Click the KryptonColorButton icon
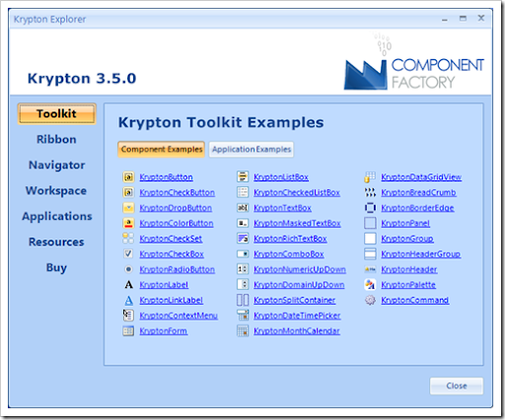Image resolution: width=505 pixels, height=420 pixels. click(x=128, y=223)
